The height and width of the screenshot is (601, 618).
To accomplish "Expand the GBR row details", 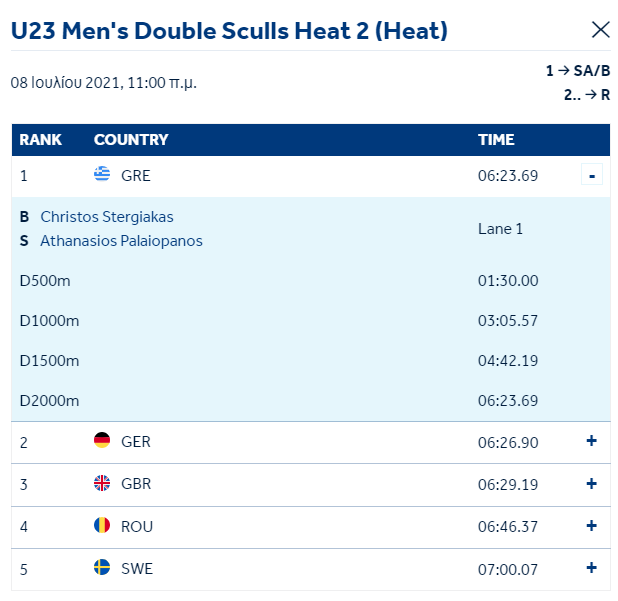I will pyautogui.click(x=591, y=484).
